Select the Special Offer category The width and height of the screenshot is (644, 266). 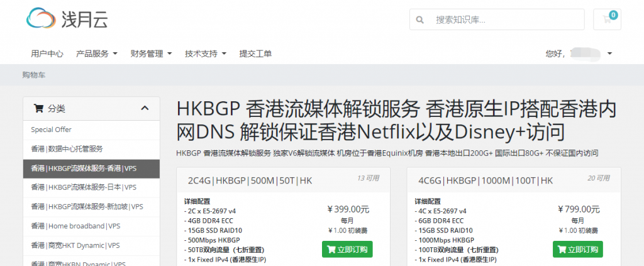coord(92,130)
